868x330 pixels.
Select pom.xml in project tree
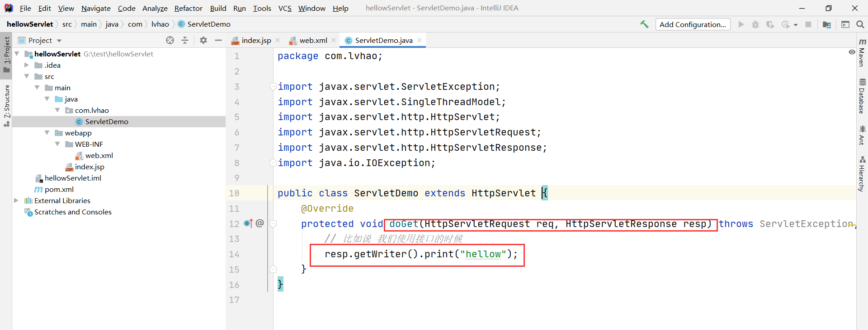click(59, 189)
